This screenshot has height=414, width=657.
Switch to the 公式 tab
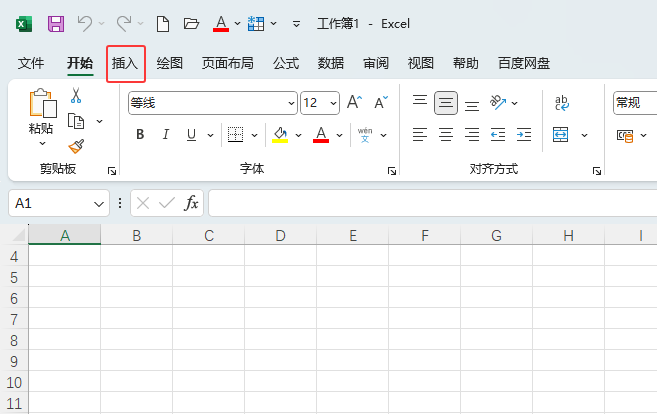pos(286,63)
